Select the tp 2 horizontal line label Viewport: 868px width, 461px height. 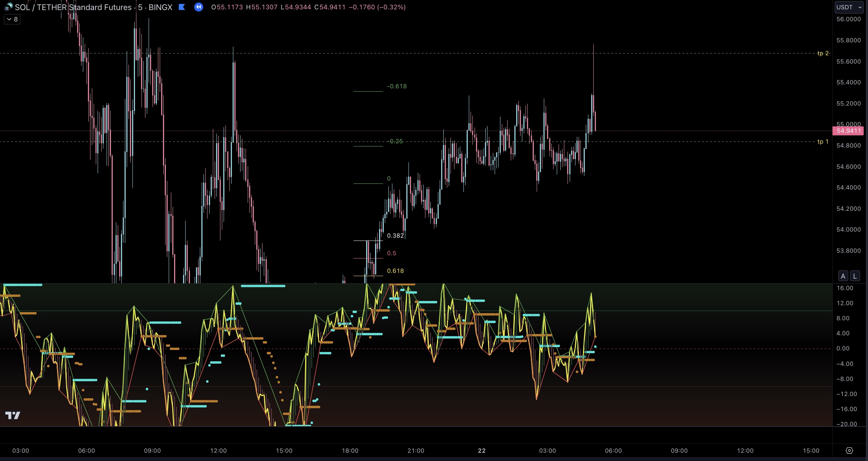[x=823, y=53]
